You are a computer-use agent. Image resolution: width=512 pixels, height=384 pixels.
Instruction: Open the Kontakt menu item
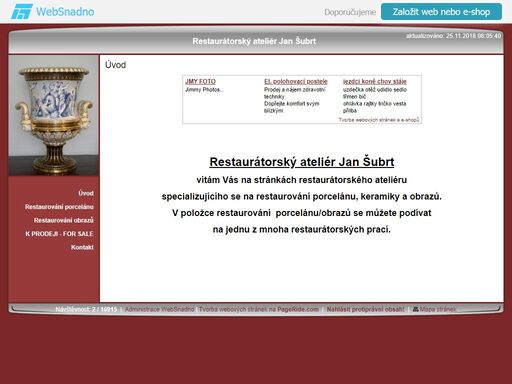pyautogui.click(x=82, y=247)
